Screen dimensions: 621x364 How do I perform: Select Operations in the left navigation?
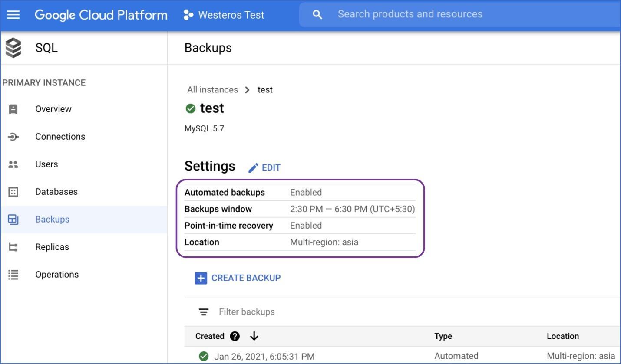pyautogui.click(x=57, y=275)
